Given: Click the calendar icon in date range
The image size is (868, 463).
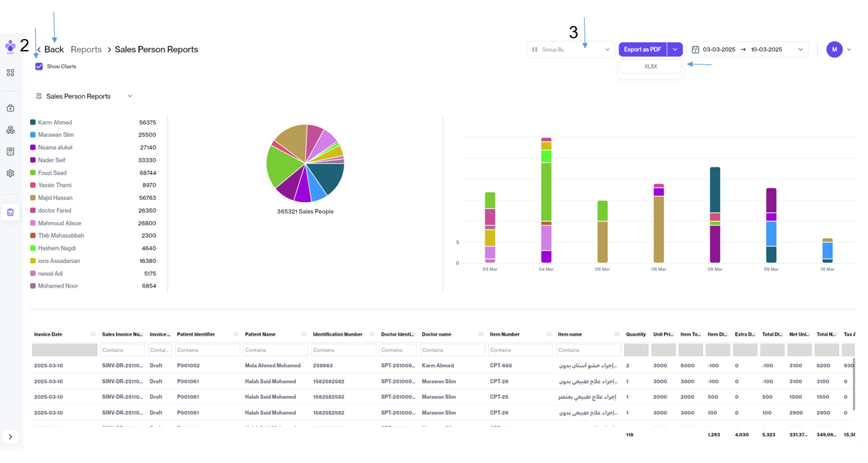Looking at the screenshot, I should tap(695, 50).
